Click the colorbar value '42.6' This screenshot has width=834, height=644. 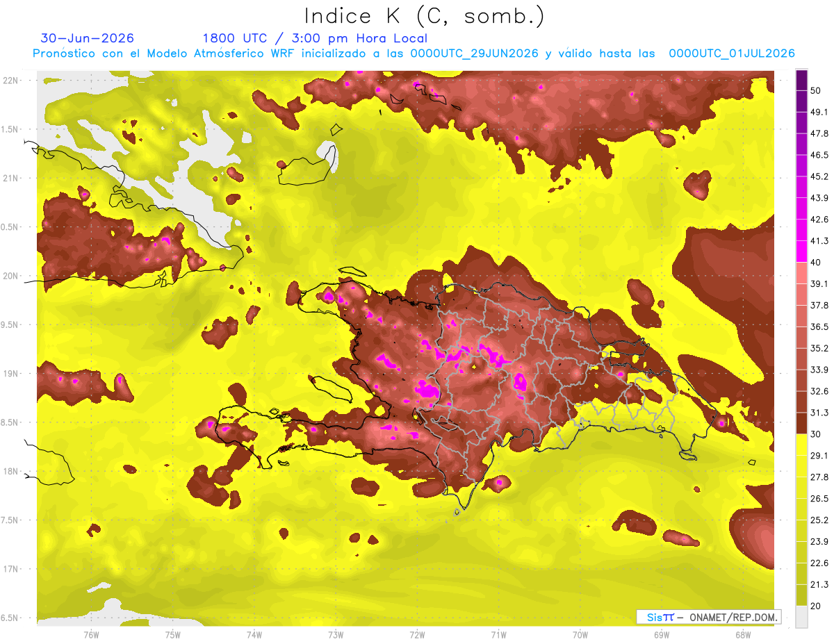tap(819, 220)
